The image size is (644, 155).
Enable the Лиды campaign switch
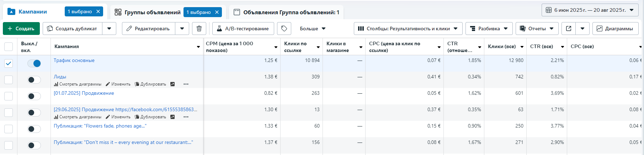(x=34, y=80)
